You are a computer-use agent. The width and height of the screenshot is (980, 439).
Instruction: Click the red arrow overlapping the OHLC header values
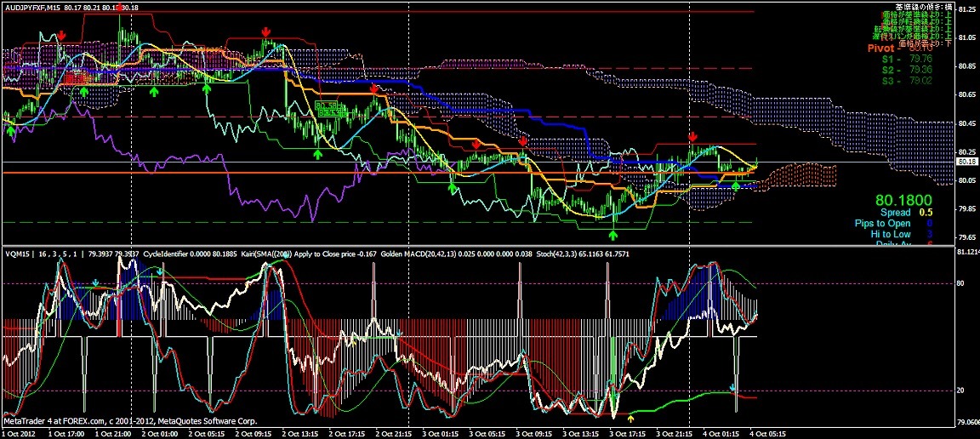coord(117,8)
